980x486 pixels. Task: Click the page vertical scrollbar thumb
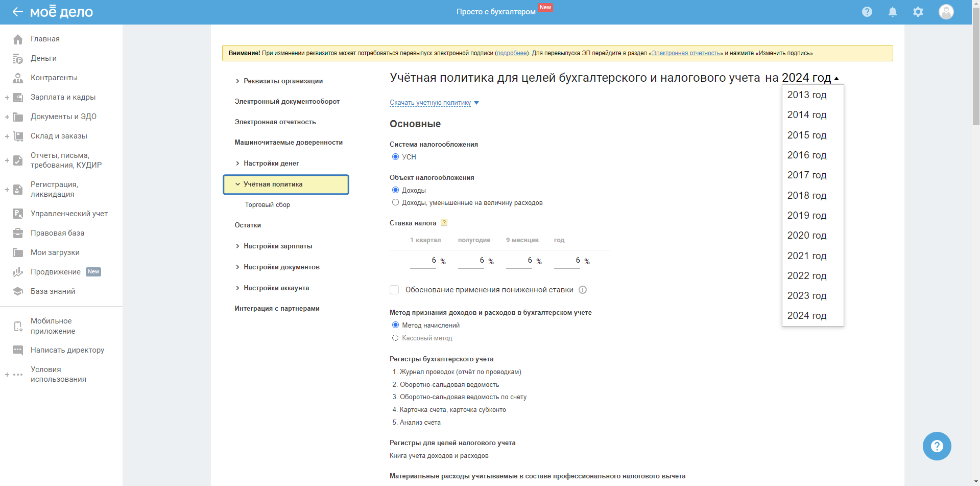[976, 66]
